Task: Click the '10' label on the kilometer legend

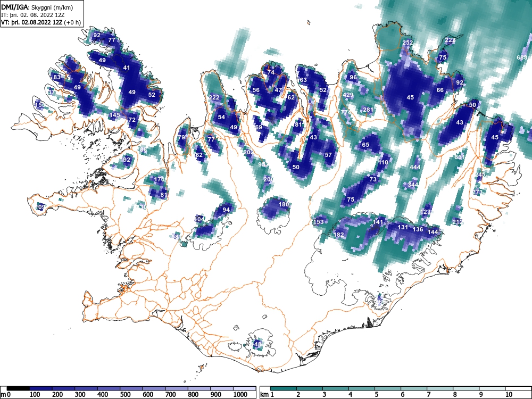Action: pos(508,394)
